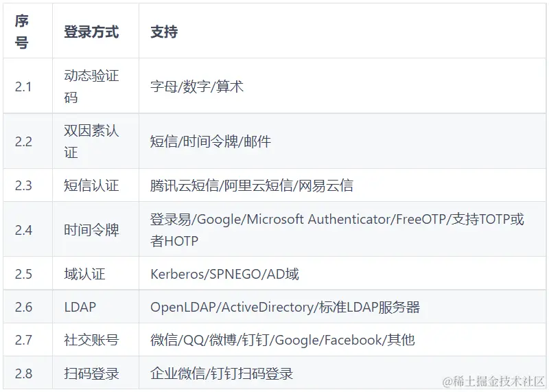
Task: Select the 扫码登录 login method cell
Action: [95, 373]
